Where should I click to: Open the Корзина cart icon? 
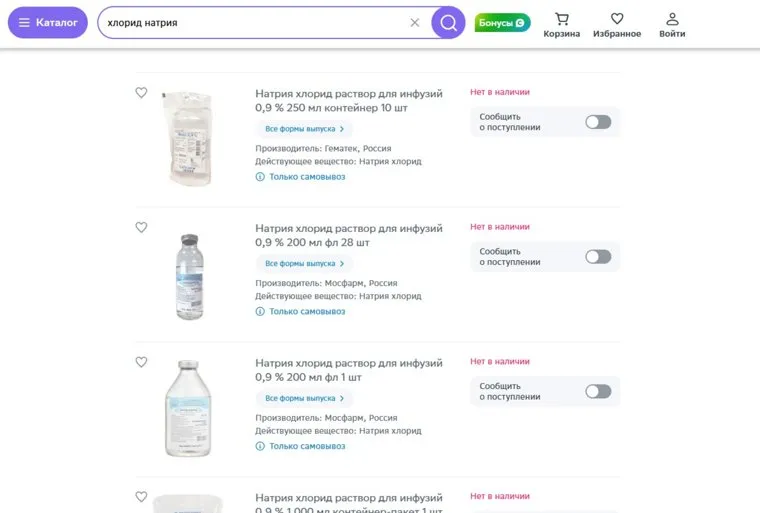point(562,25)
